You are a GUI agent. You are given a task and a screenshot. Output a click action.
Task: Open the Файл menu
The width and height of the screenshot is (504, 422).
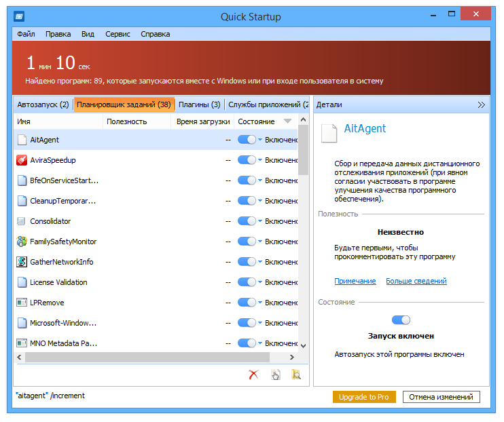tap(26, 34)
